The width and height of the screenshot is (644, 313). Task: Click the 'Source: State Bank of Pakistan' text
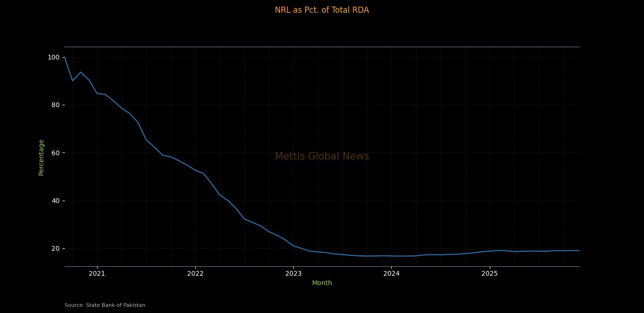[x=105, y=305]
